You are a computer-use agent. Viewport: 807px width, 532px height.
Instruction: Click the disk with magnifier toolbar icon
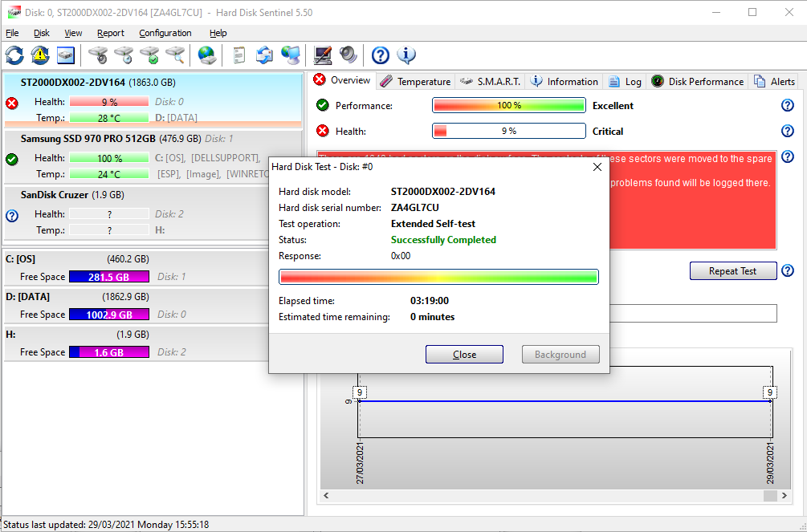[175, 55]
